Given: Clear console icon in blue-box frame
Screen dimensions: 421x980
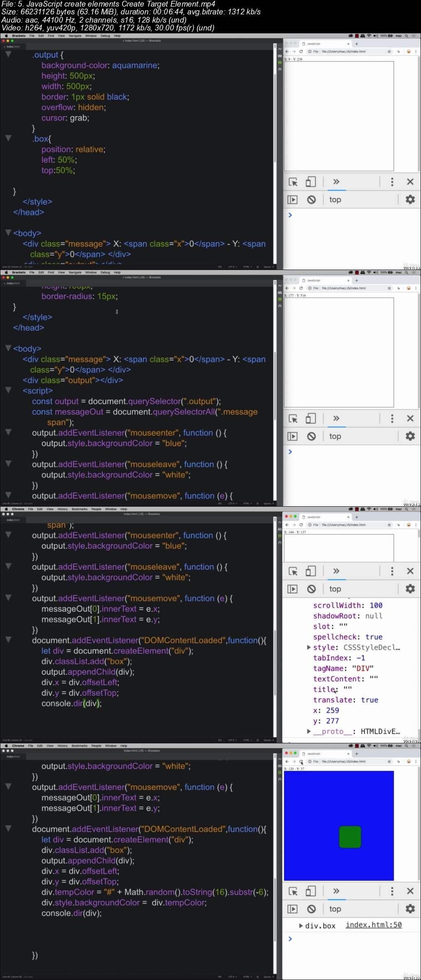Looking at the screenshot, I should point(311,909).
